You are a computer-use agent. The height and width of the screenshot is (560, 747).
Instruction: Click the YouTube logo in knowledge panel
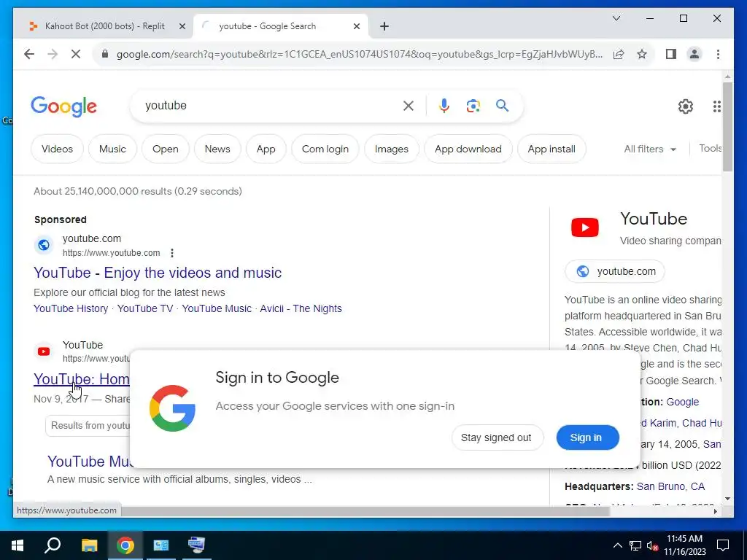point(585,227)
